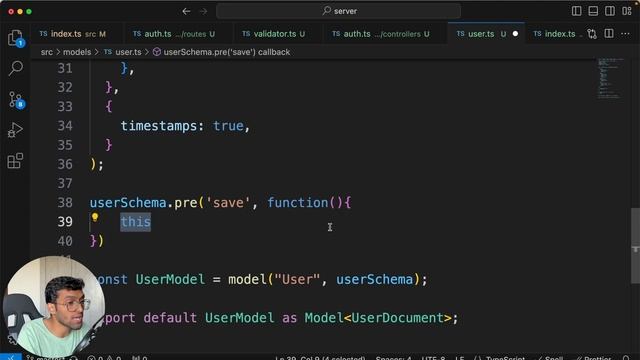The image size is (640, 360).
Task: Go back with the navigation arrow
Action: 187,11
